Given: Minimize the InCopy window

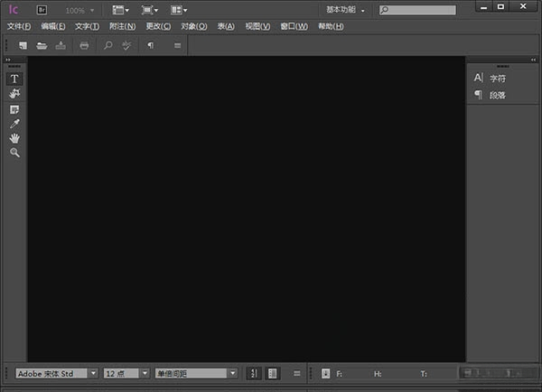Looking at the screenshot, I should (483, 6).
